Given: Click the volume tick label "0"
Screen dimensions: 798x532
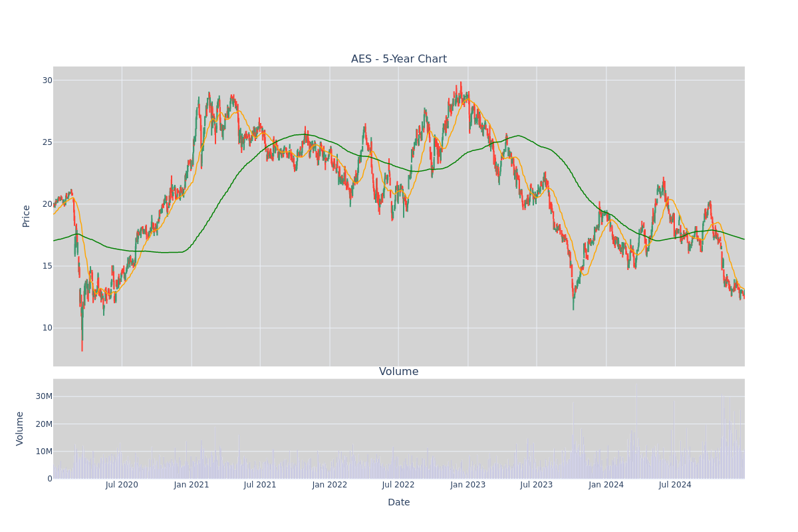Looking at the screenshot, I should tap(50, 479).
